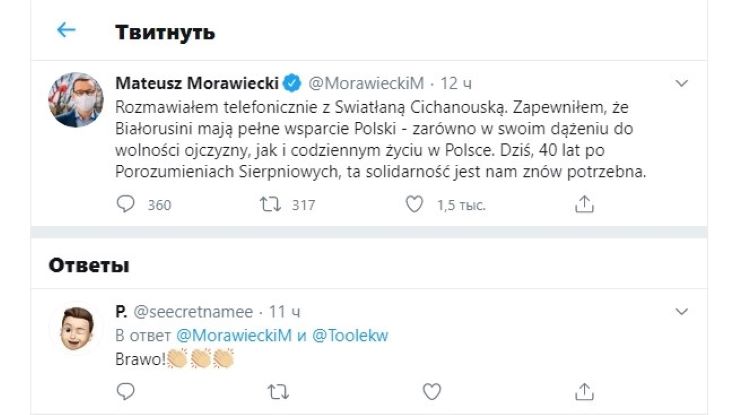
Task: Open the "11 ч" reply timestamp
Action: point(286,311)
